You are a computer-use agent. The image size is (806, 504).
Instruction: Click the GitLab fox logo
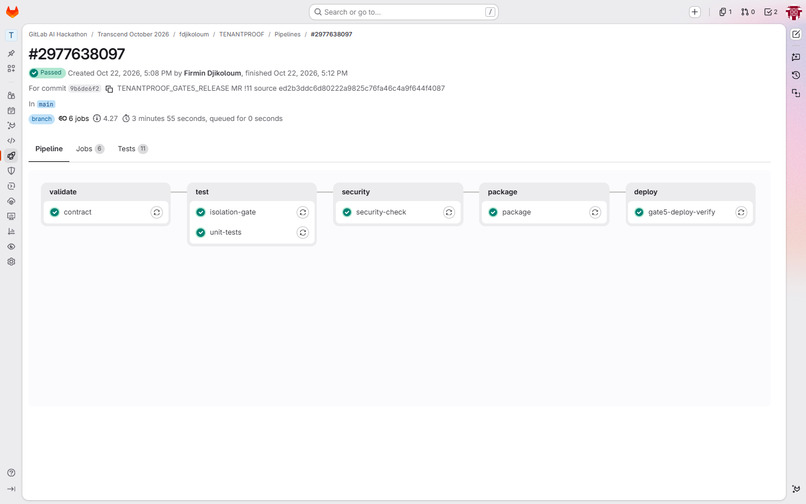[12, 12]
